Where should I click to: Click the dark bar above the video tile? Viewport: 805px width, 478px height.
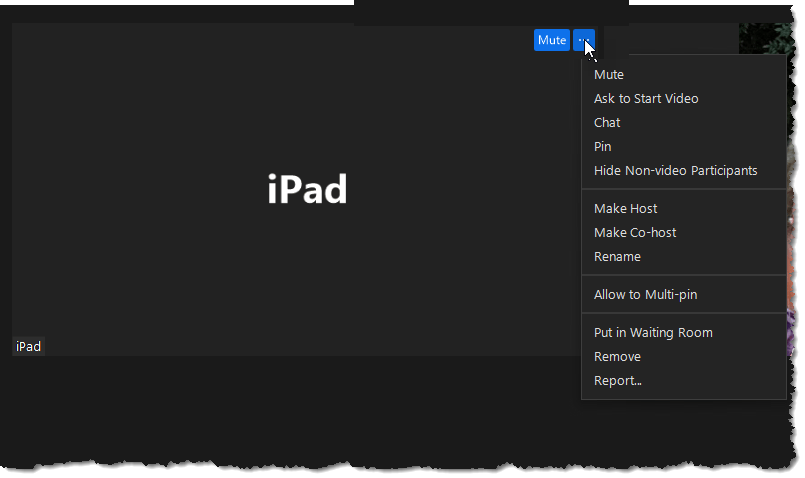click(490, 12)
